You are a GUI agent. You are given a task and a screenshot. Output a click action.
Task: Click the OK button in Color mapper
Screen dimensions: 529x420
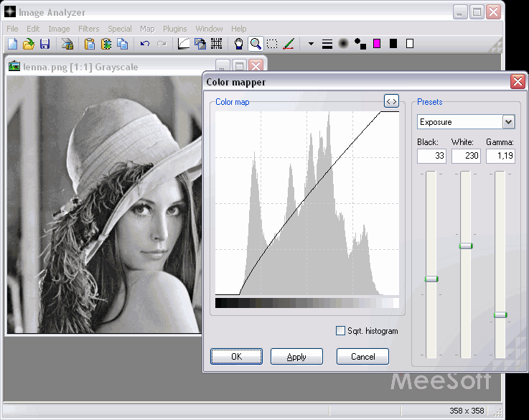pos(236,357)
